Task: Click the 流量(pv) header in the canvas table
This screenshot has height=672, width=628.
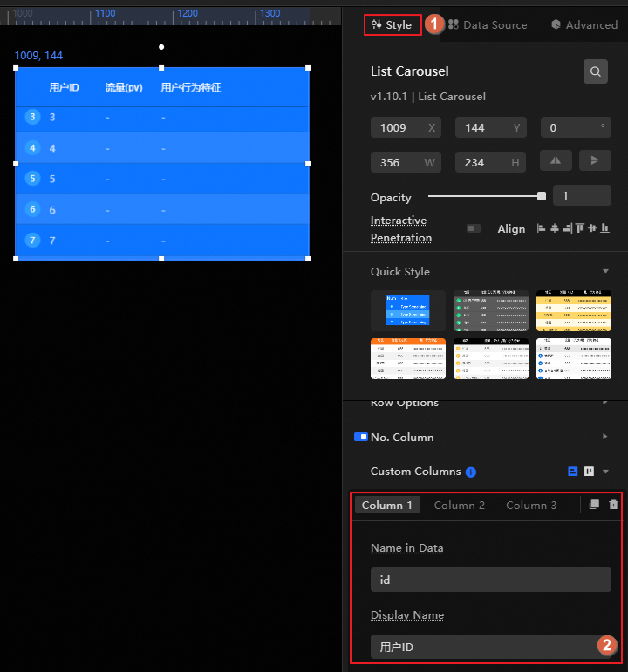Action: pos(124,87)
